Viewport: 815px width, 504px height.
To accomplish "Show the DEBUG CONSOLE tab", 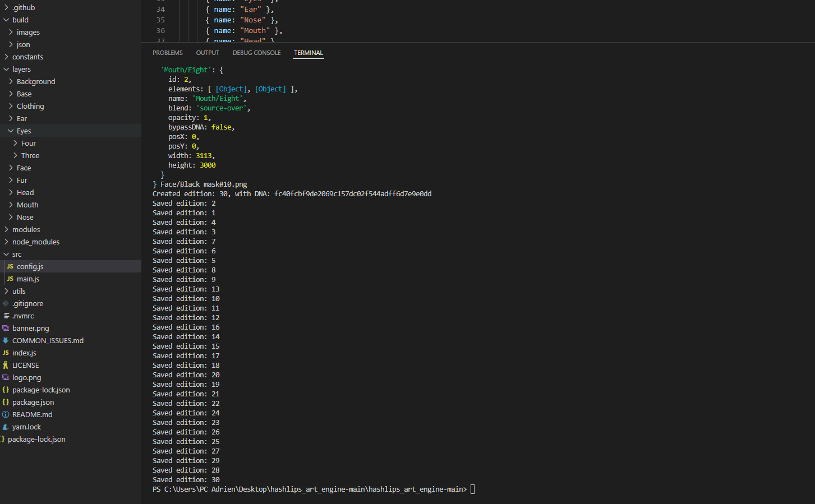I will coord(256,53).
